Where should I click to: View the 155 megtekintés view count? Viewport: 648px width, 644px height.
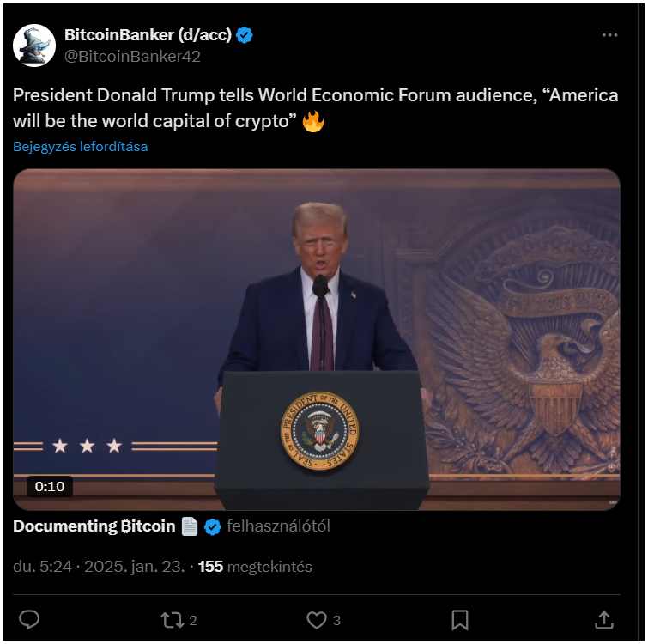click(255, 567)
